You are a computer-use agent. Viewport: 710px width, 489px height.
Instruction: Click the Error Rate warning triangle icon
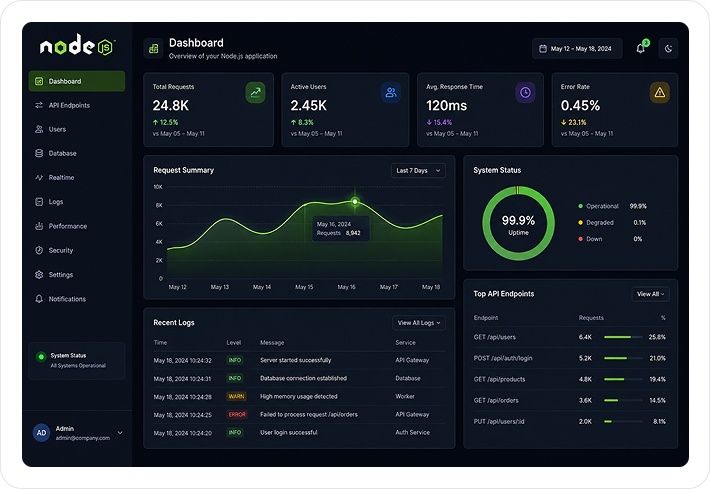click(660, 92)
